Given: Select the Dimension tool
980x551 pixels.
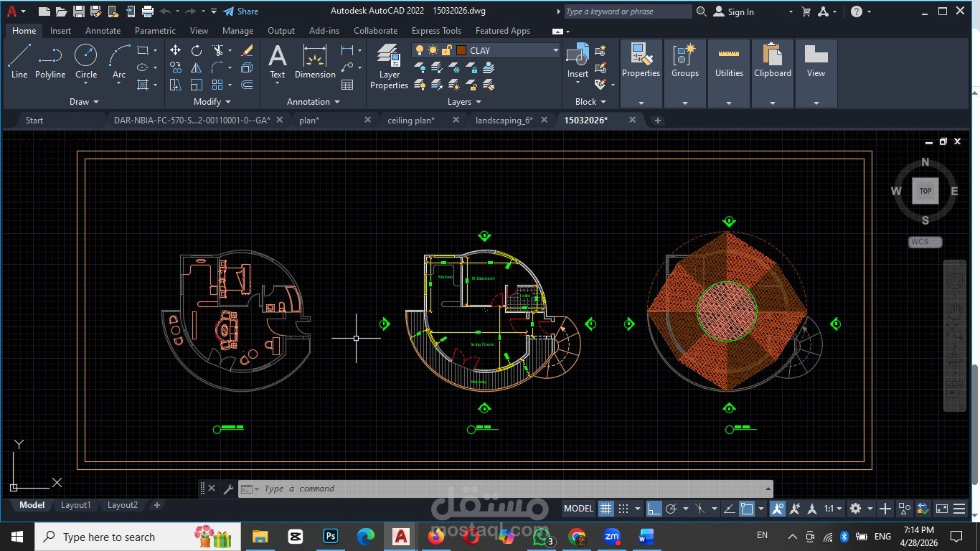Looking at the screenshot, I should pos(315,61).
